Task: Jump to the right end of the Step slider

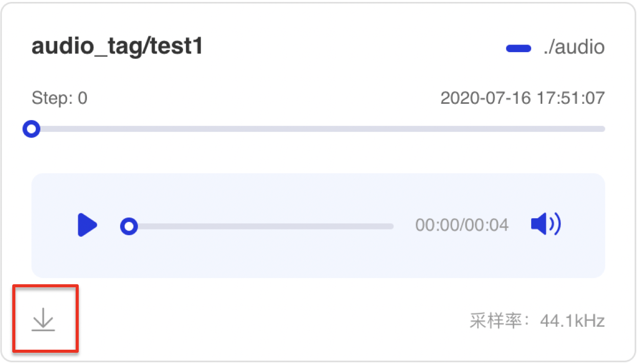Action: (x=603, y=129)
